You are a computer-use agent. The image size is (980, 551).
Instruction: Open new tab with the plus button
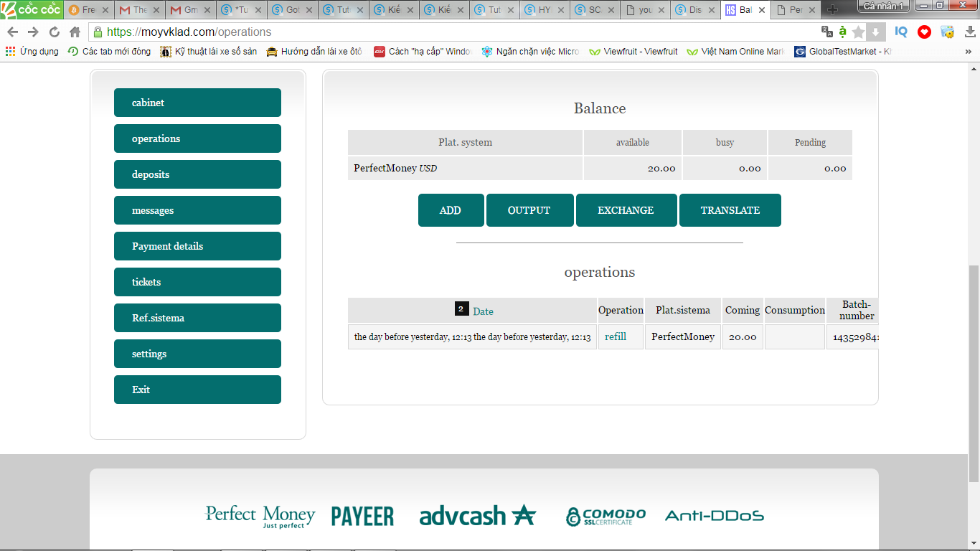(x=832, y=10)
